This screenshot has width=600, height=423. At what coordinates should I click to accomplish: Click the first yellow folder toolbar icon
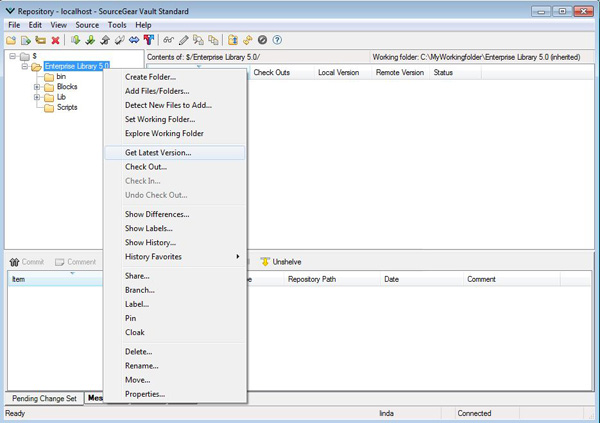(11, 40)
